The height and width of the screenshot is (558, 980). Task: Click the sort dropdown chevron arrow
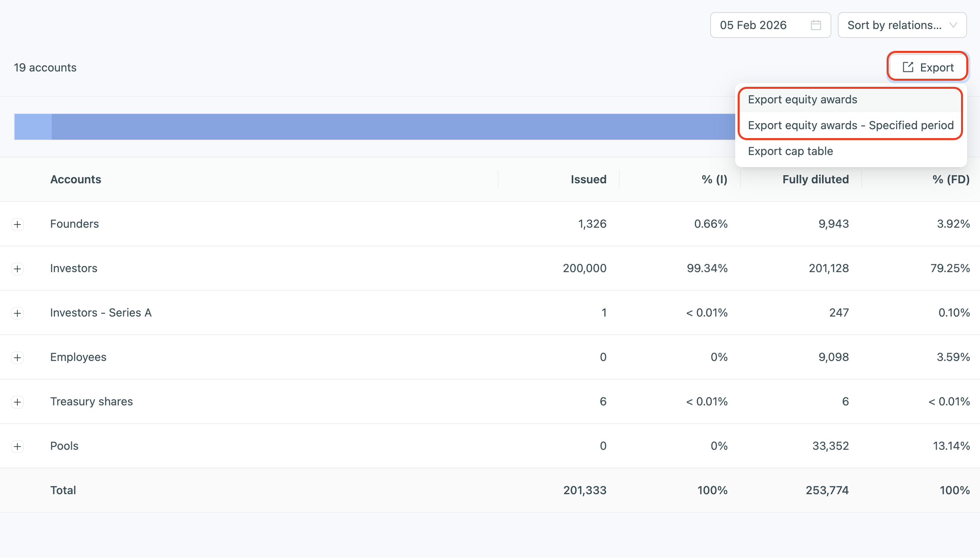[953, 25]
